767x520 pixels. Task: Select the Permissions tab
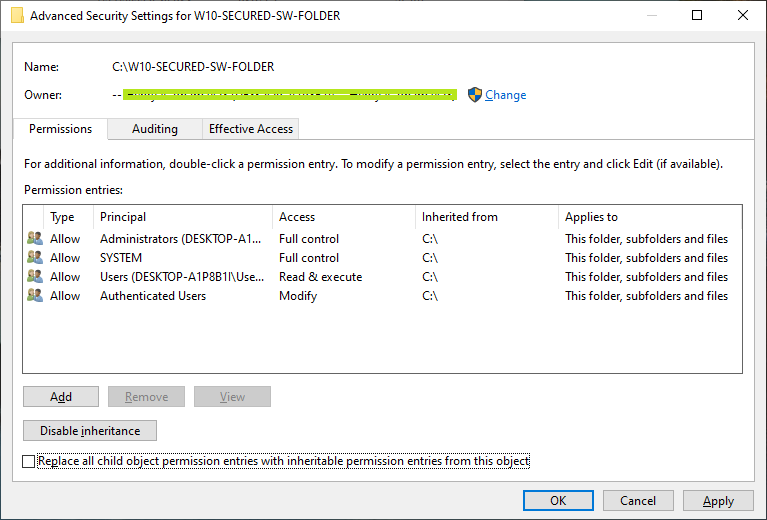pyautogui.click(x=60, y=129)
